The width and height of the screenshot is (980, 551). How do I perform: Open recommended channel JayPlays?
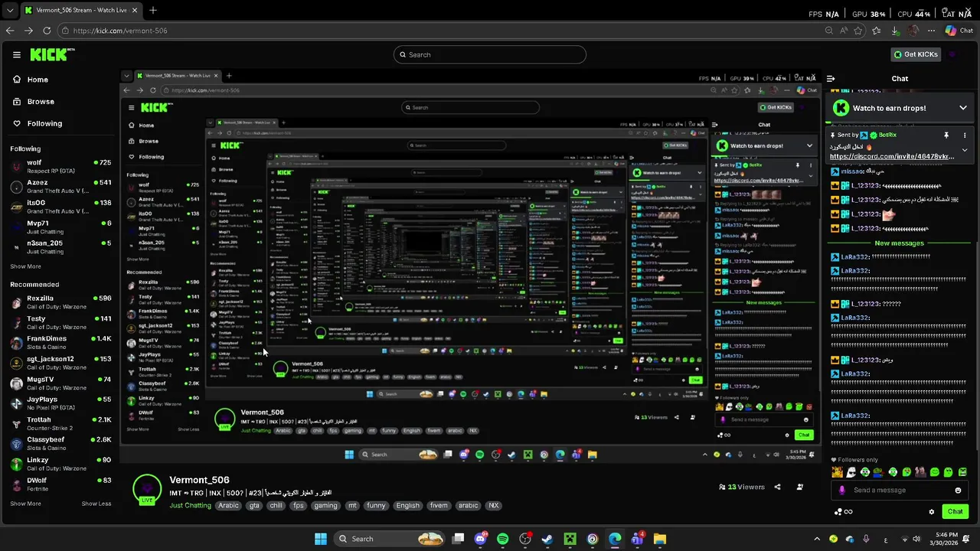[x=60, y=403]
